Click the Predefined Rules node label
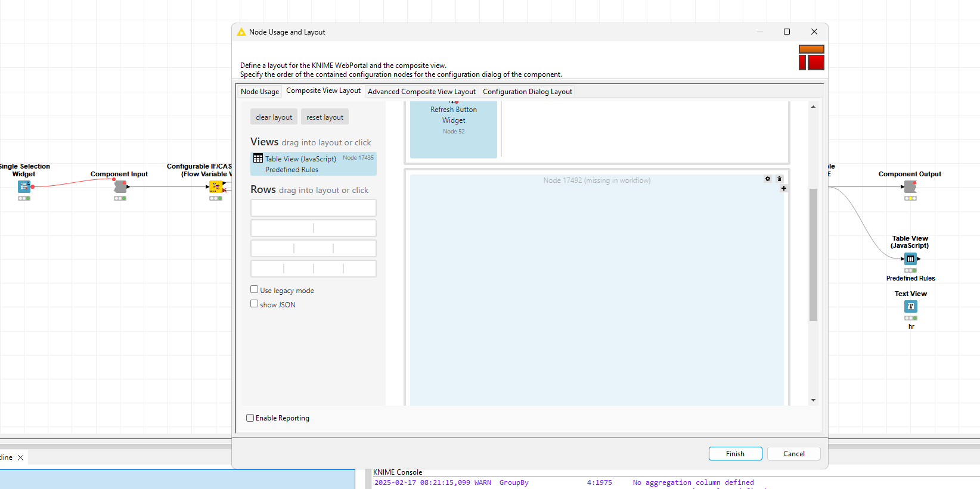This screenshot has width=980, height=489. pyautogui.click(x=910, y=278)
